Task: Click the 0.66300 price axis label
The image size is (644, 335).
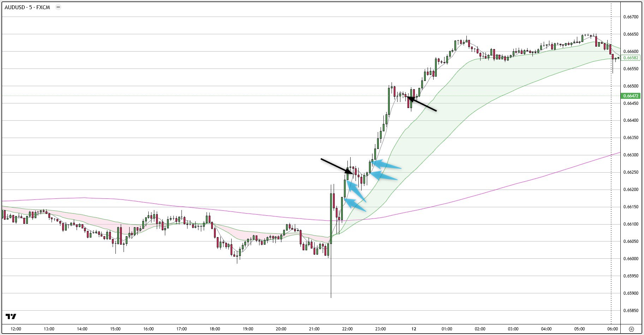Action: 631,155
